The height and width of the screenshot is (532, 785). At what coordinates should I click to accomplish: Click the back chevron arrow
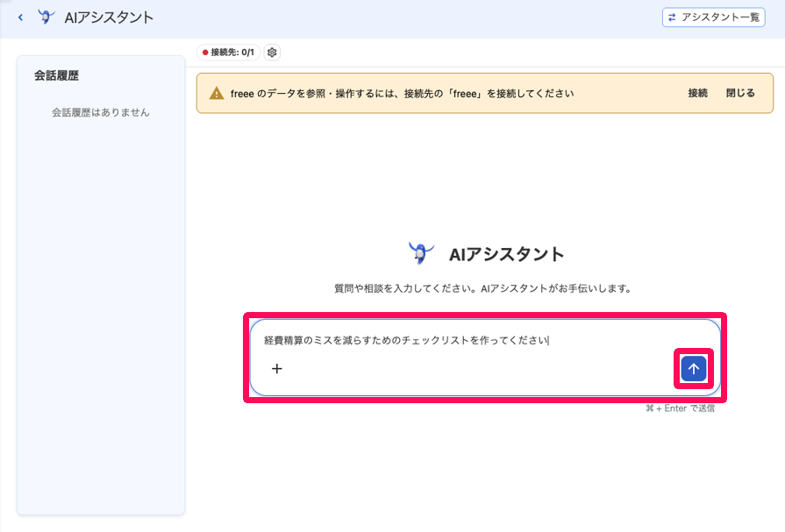click(x=20, y=18)
